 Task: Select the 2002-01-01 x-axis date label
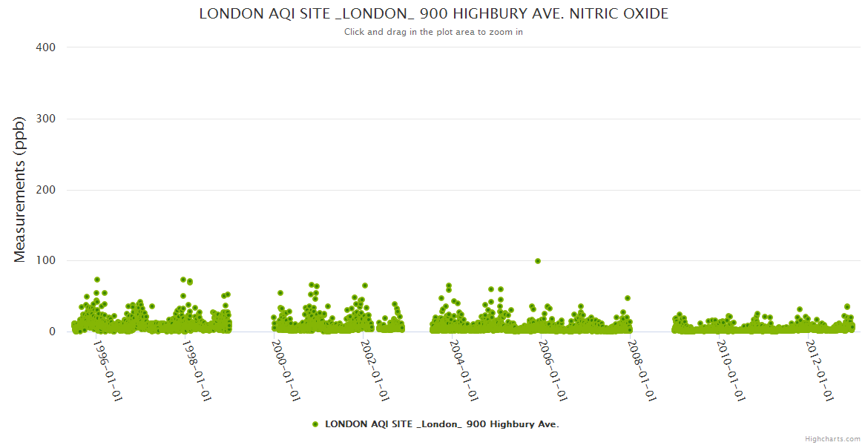click(375, 370)
